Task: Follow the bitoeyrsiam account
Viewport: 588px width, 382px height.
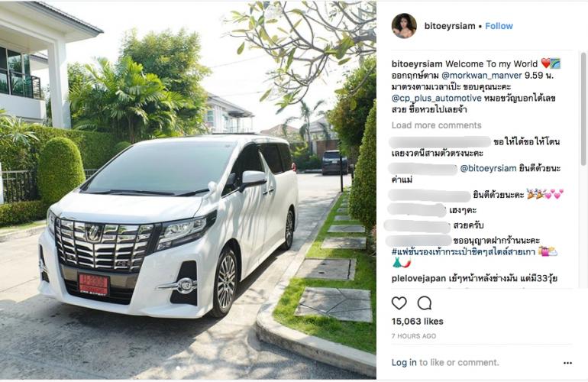Action: click(x=499, y=26)
